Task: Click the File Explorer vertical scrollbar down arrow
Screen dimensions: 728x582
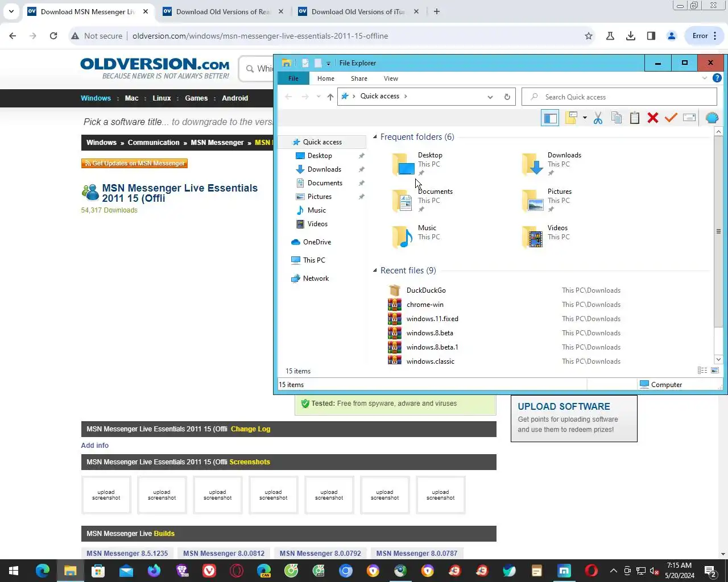Action: tap(718, 359)
